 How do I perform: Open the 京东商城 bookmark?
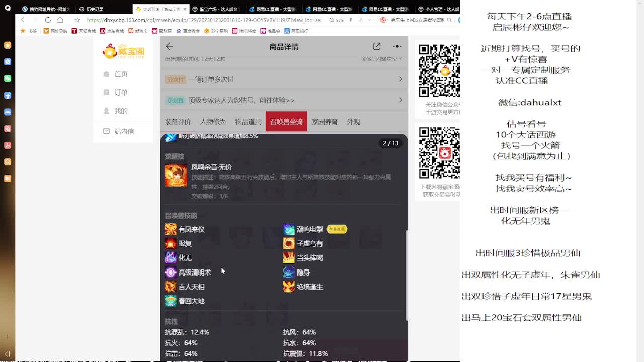112,31
